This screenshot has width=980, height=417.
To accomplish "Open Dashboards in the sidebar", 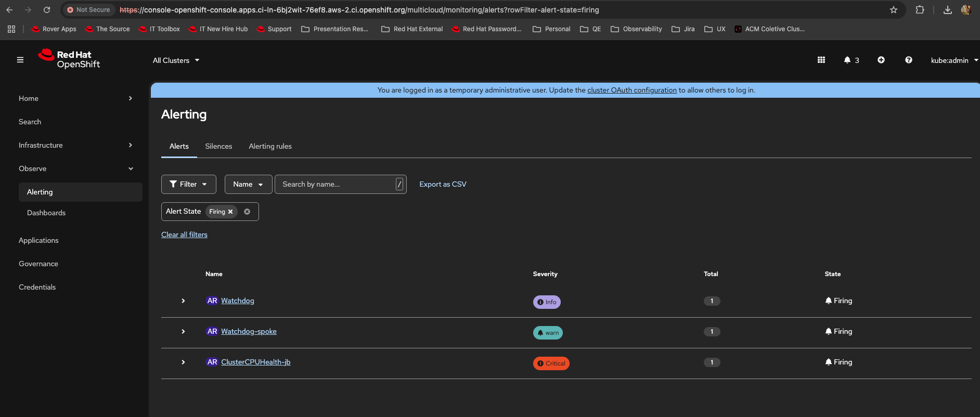I will click(46, 213).
